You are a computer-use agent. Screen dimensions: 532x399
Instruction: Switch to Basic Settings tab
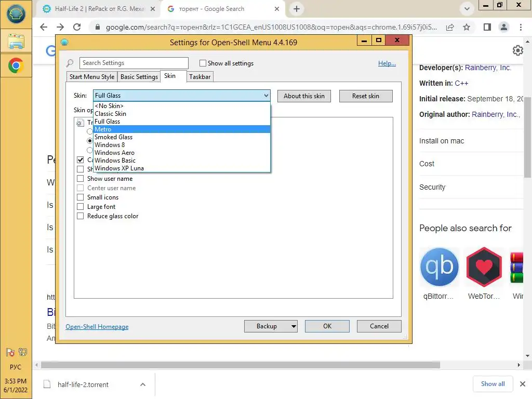[x=139, y=77]
